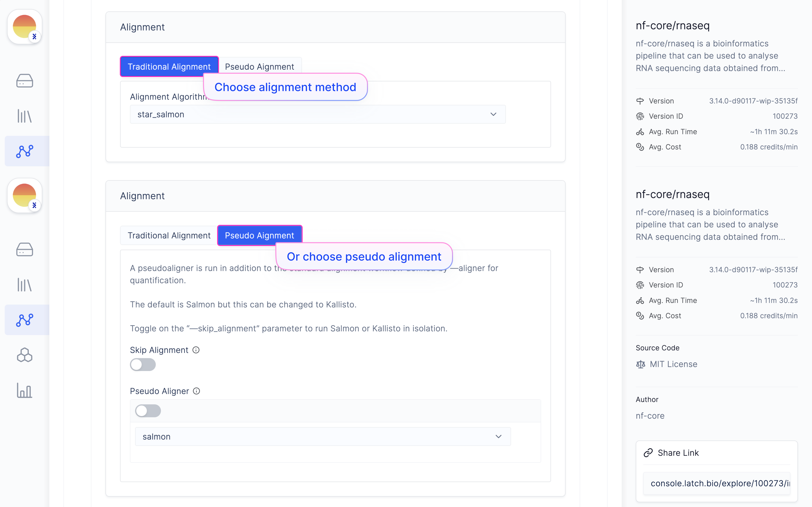Click the nf-core author link
The image size is (812, 507).
point(650,416)
